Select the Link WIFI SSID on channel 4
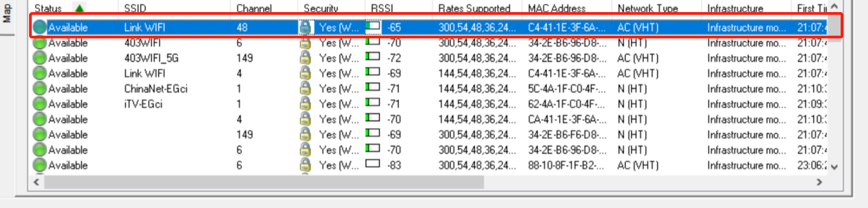Screen dimensions: 868x208 pos(145,74)
